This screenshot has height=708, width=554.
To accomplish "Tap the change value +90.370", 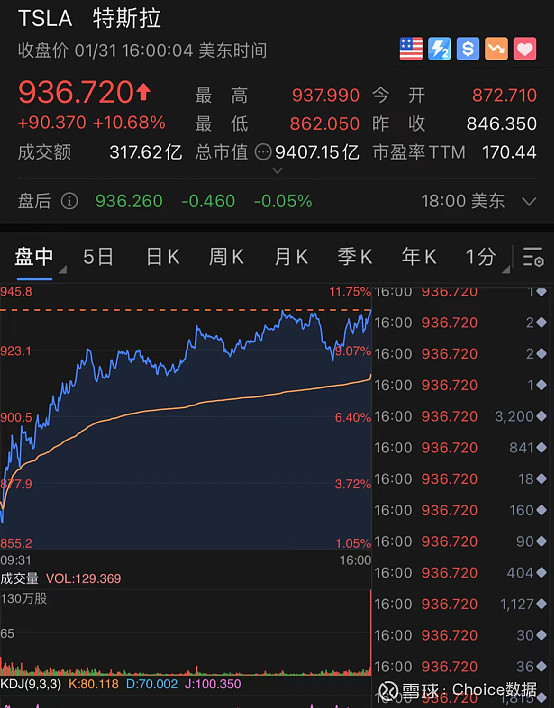I will [x=52, y=122].
